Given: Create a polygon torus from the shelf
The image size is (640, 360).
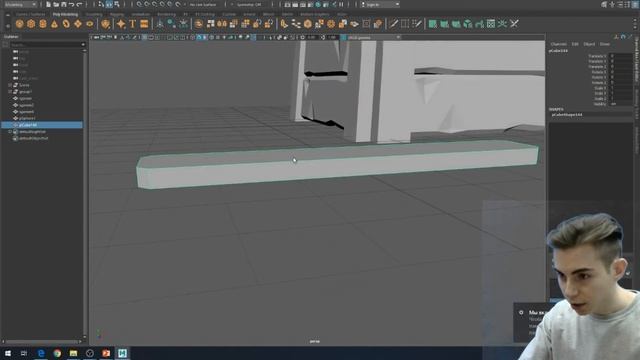Looking at the screenshot, I should (66, 24).
